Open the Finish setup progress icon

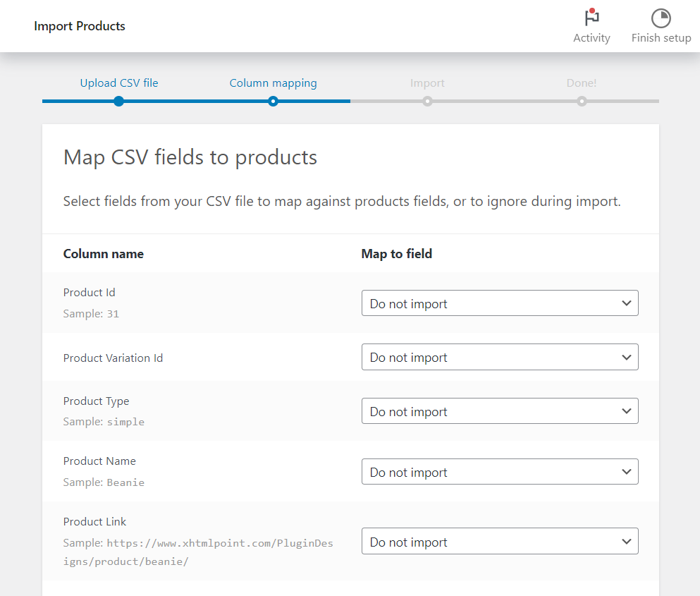[x=661, y=18]
